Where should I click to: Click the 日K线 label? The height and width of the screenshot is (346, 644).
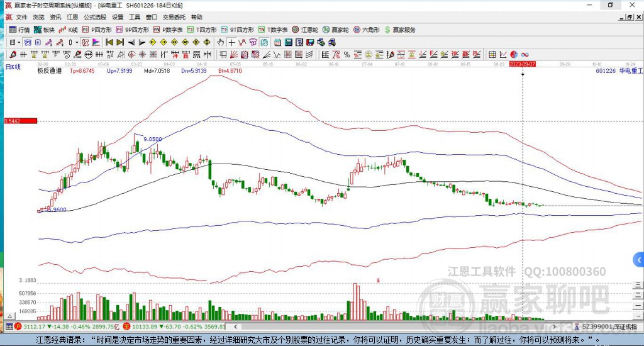pyautogui.click(x=13, y=67)
